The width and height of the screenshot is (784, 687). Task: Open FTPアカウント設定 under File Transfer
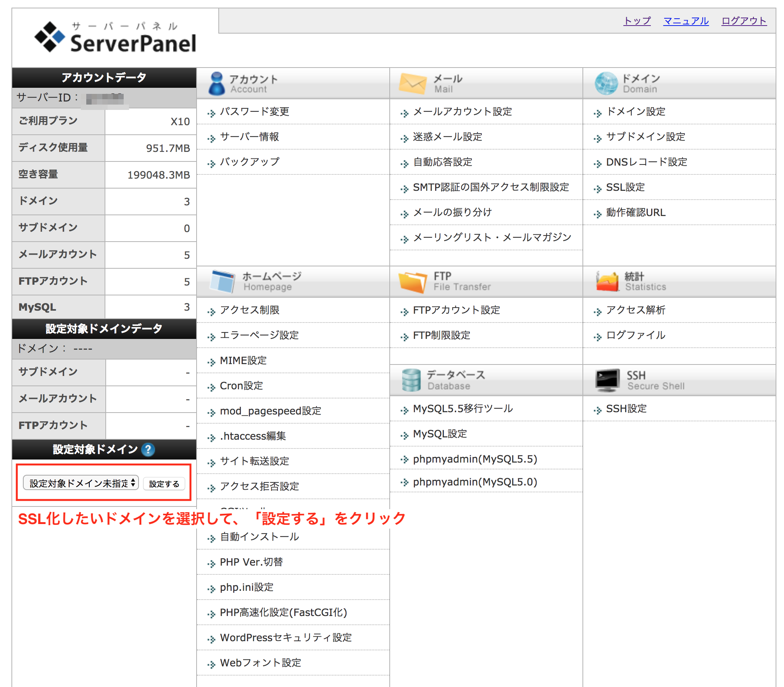coord(456,310)
